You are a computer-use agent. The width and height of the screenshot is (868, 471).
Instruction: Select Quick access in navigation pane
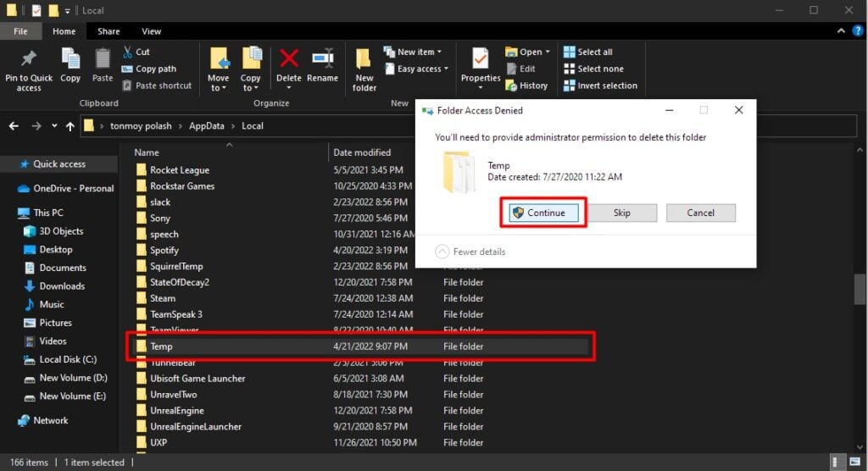59,163
